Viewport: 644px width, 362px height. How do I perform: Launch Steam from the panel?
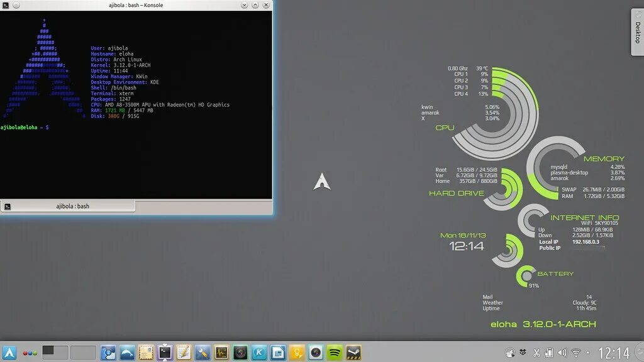[353, 353]
